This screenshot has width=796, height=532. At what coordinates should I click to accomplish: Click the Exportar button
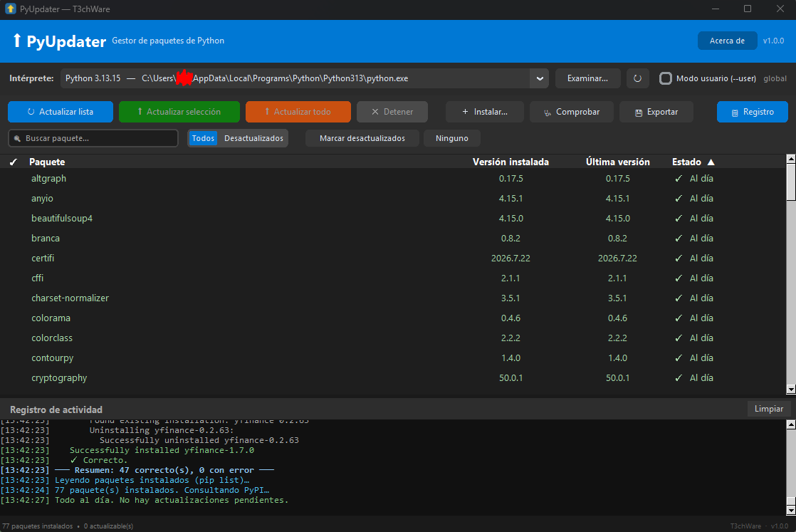click(x=656, y=112)
